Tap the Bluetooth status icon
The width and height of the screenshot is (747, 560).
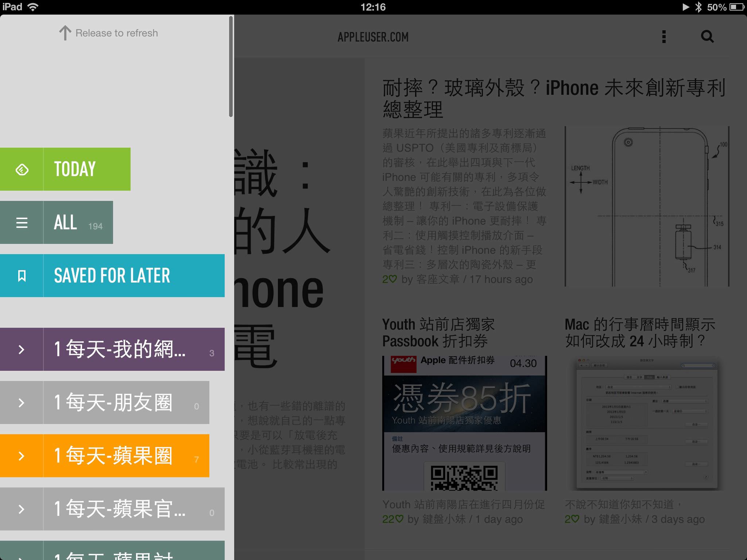(x=698, y=7)
